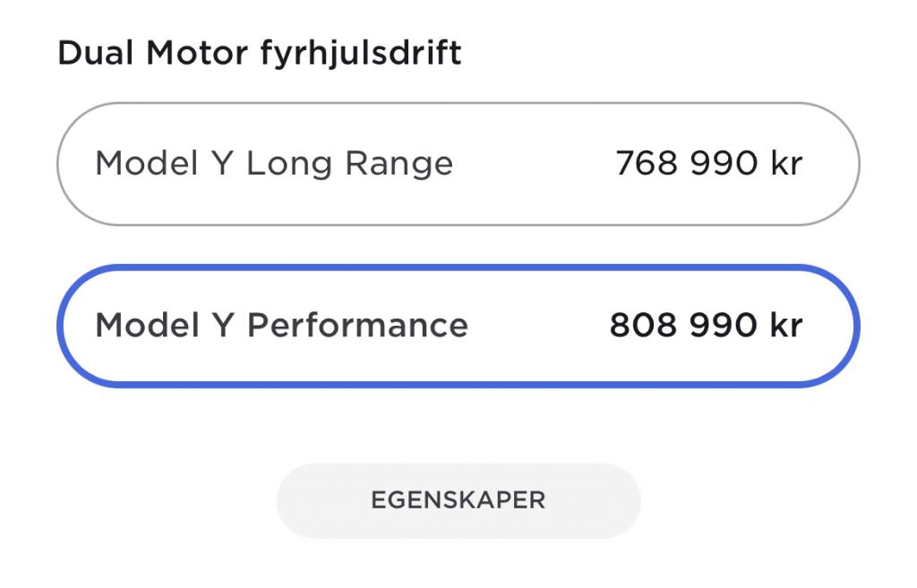The image size is (917, 588).
Task: Tap the word "Performance" in the selected option
Action: pyautogui.click(x=357, y=325)
